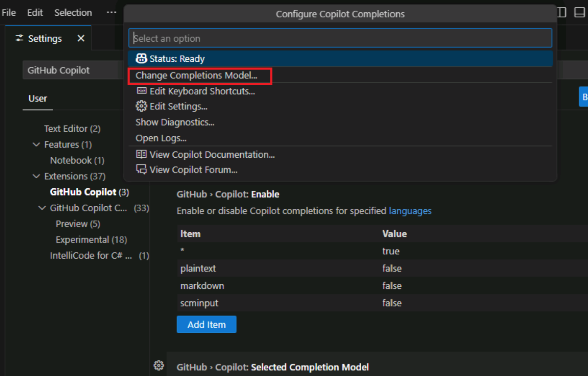The image size is (588, 376).
Task: Open the File menu
Action: (9, 13)
